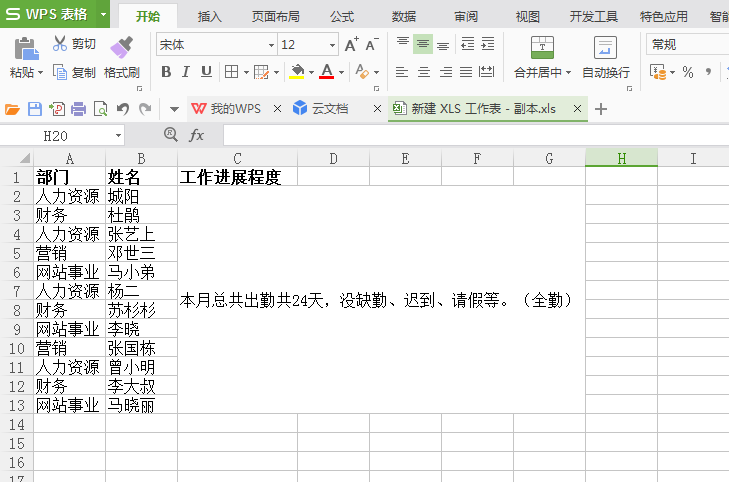Click the undo arrow icon

coord(123,109)
